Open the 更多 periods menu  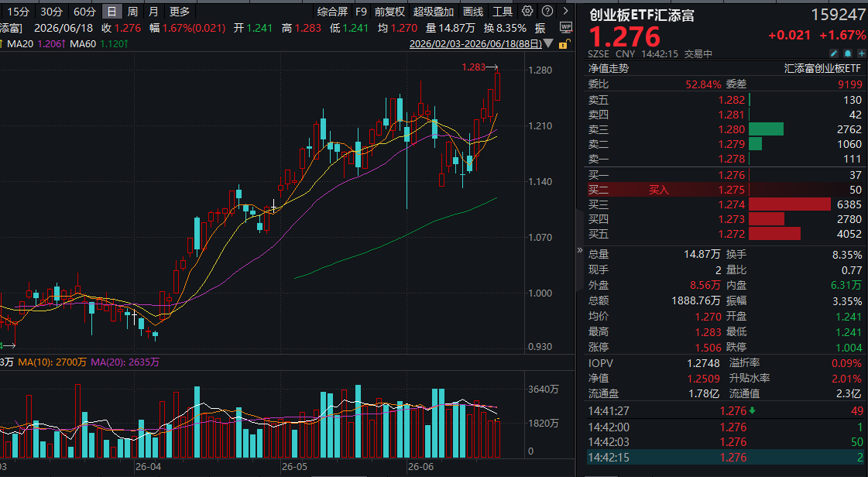(x=180, y=12)
